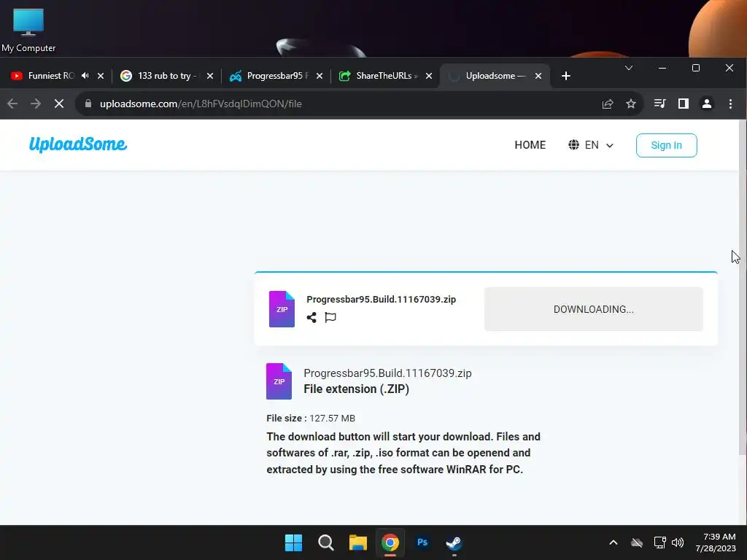
Task: Share this page icon in address bar
Action: tap(608, 104)
